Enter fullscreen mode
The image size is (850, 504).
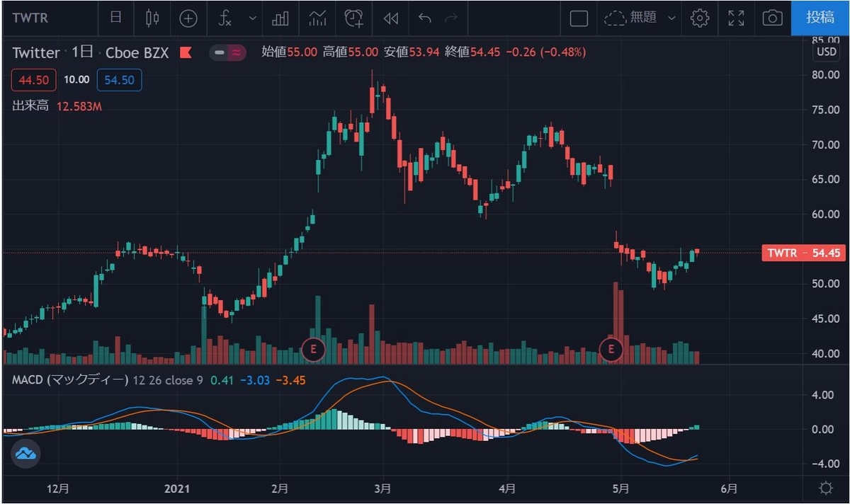[737, 18]
